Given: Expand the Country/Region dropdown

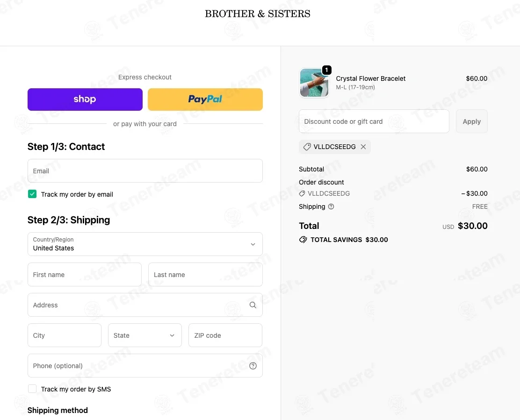Looking at the screenshot, I should coord(145,244).
